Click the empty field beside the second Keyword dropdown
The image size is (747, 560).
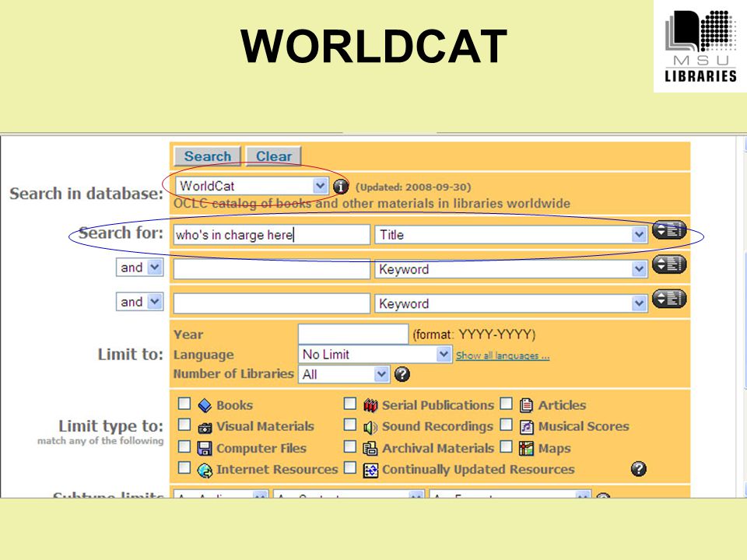(272, 303)
